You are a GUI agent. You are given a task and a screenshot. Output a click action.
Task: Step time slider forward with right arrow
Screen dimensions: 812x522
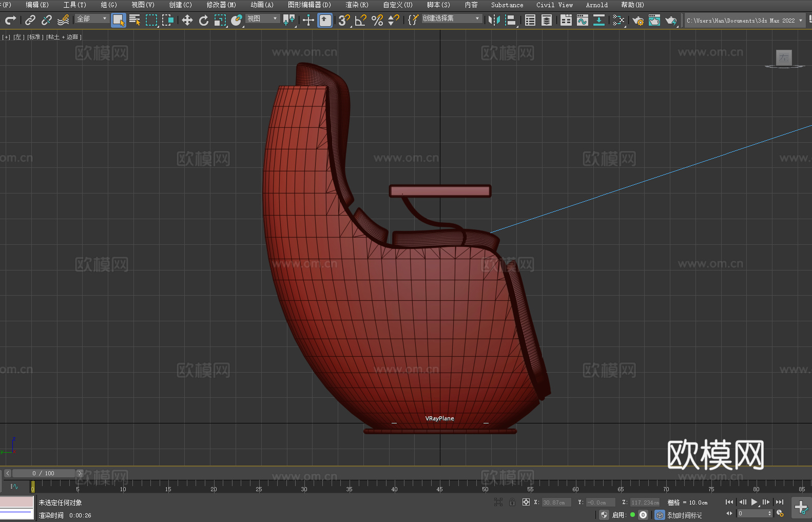80,473
